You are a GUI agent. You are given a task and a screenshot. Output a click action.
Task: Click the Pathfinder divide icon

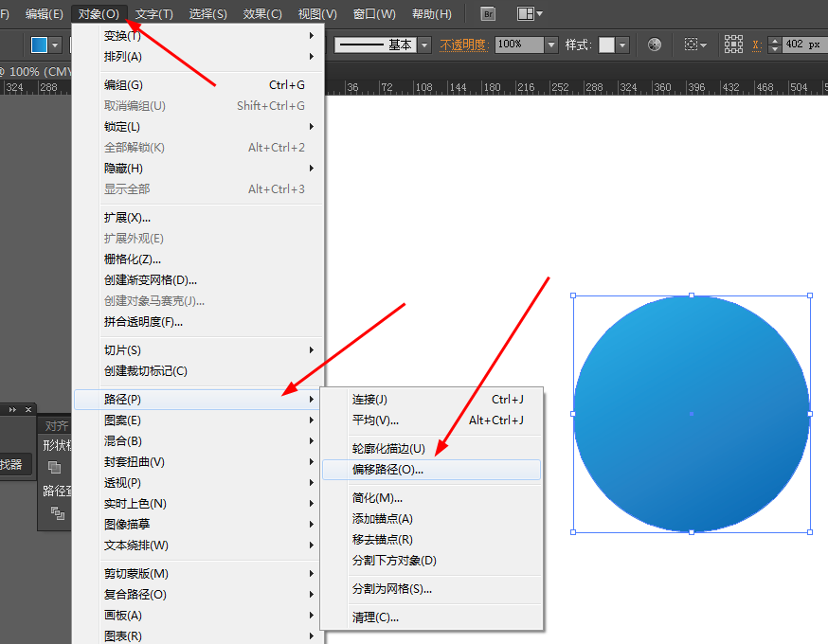(58, 512)
